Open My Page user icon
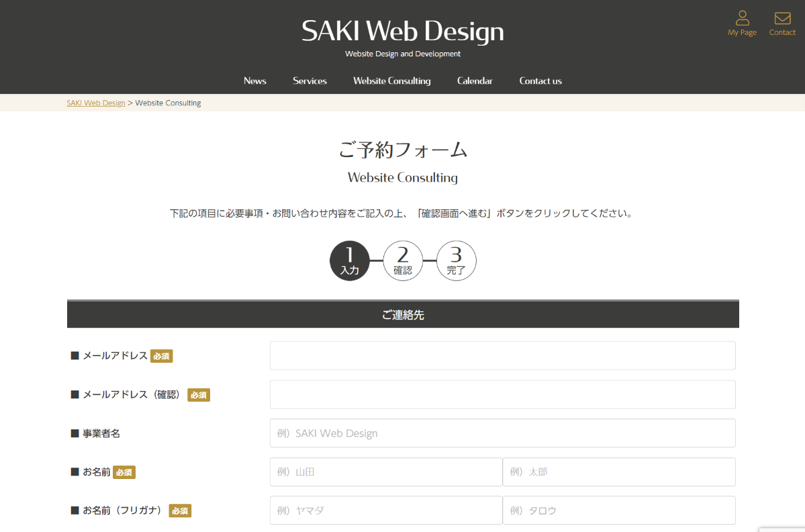 click(742, 19)
